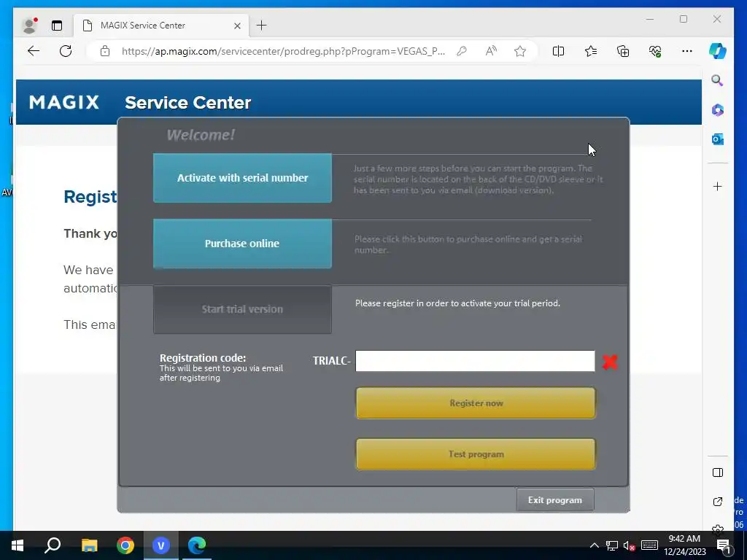Screen dimensions: 747x560
Task: Open File Explorer from taskbar
Action: coord(89,545)
